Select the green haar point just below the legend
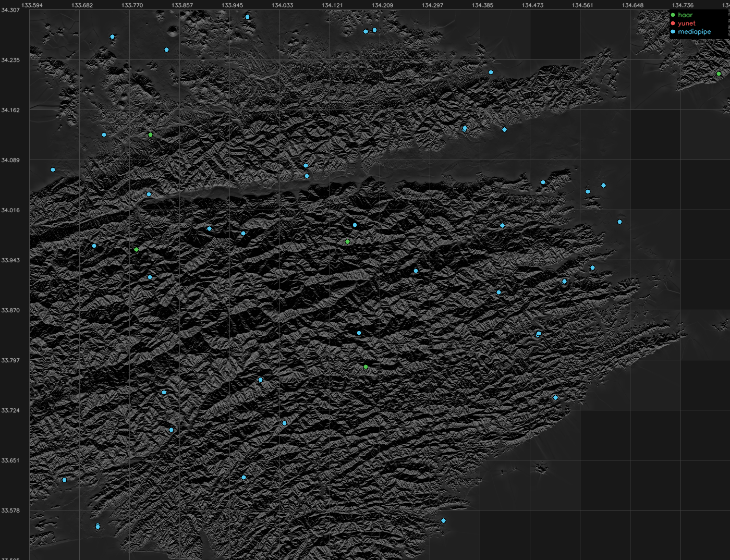The width and height of the screenshot is (730, 560). (719, 74)
